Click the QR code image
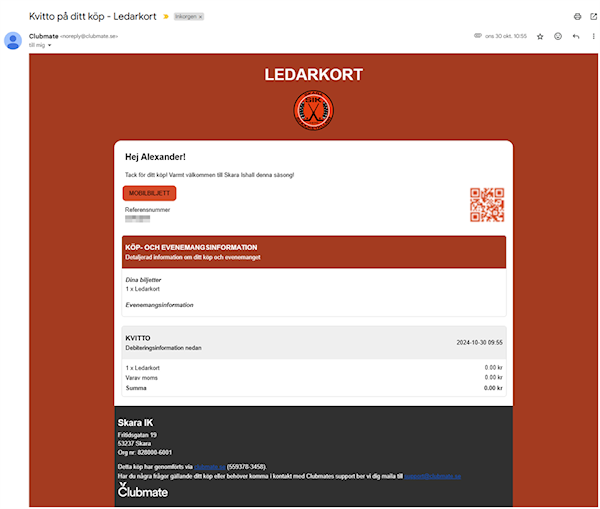 click(x=486, y=204)
